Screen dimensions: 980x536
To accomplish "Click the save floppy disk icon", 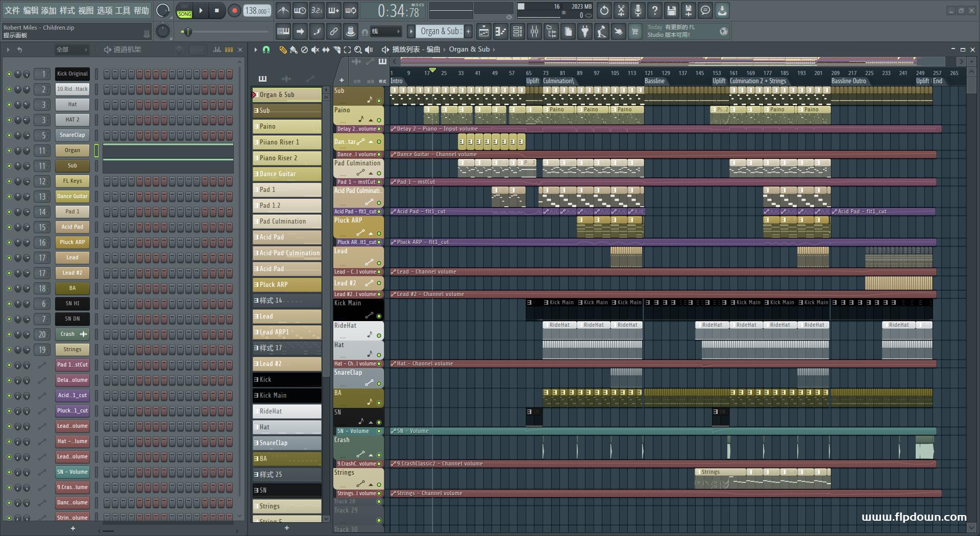I will [672, 10].
